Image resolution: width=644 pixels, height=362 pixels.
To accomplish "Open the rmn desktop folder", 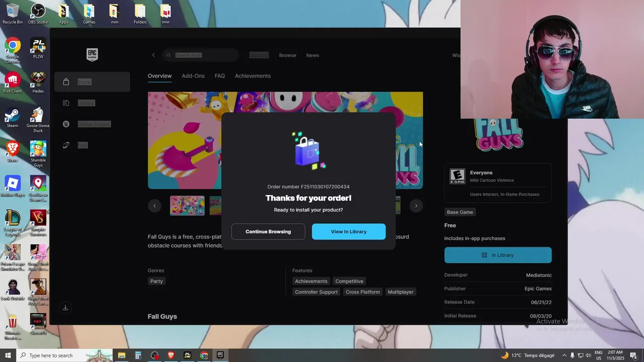I will tap(166, 14).
